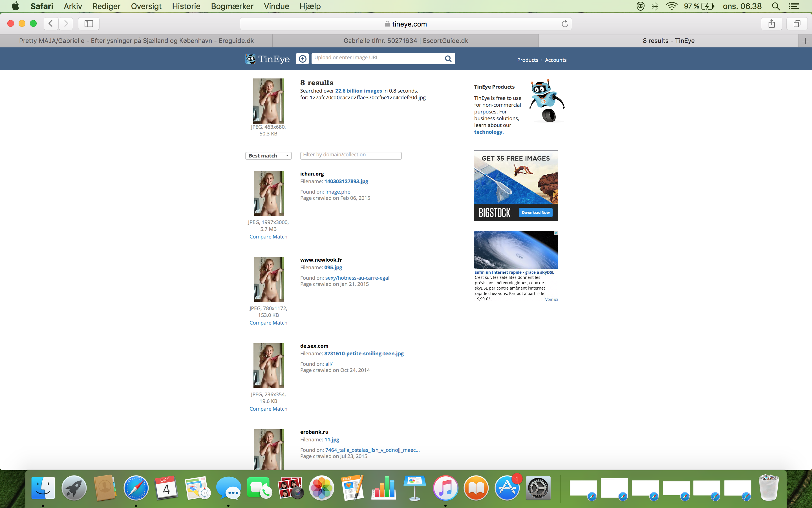The height and width of the screenshot is (508, 812).
Task: Click Compare Match for de.sex.com result
Action: [x=268, y=409]
